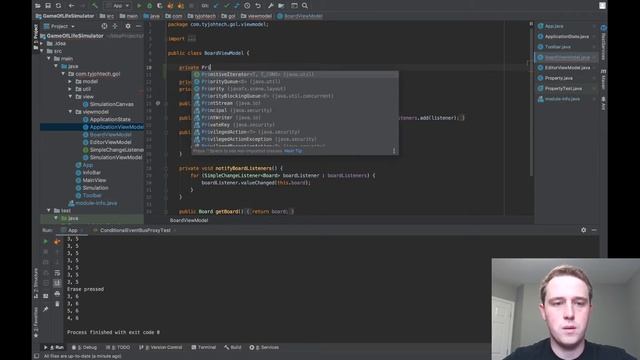This screenshot has width=640, height=360.
Task: Open ApplicationViewModel from project tree
Action: click(x=113, y=127)
